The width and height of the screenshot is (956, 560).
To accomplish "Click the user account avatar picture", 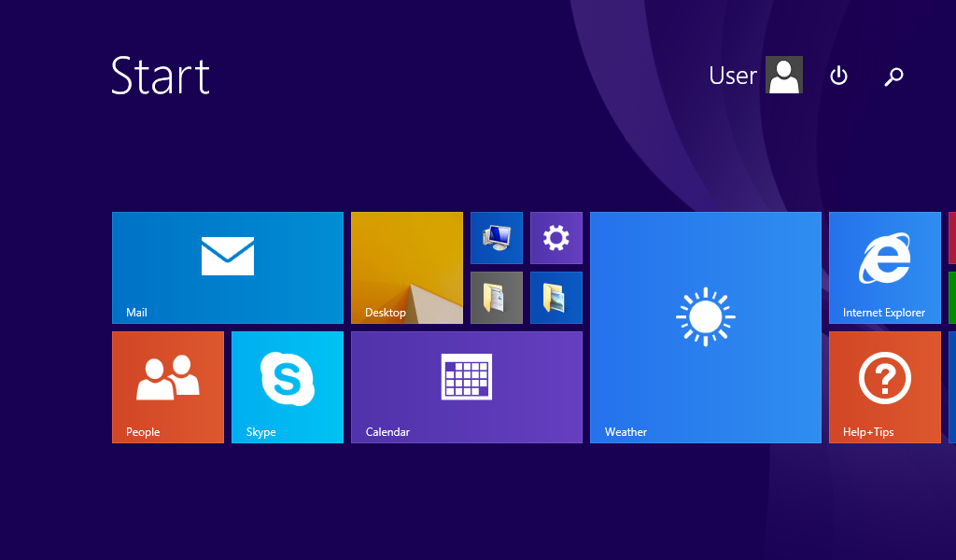I will [784, 75].
